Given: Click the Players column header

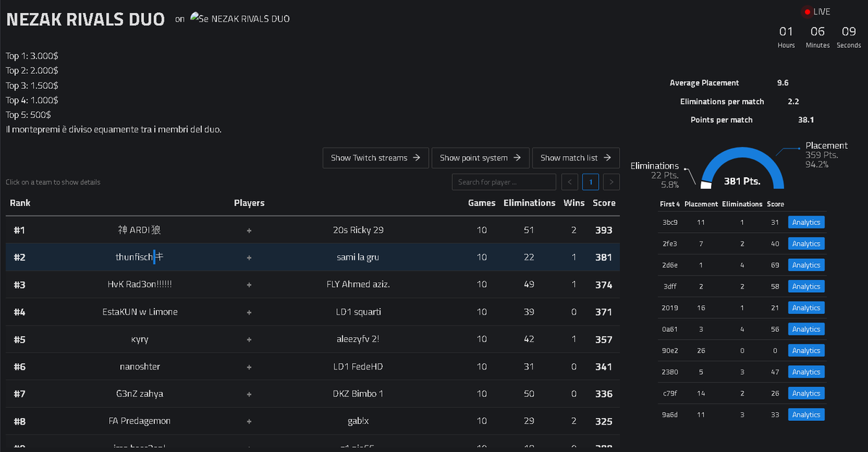Looking at the screenshot, I should [250, 203].
